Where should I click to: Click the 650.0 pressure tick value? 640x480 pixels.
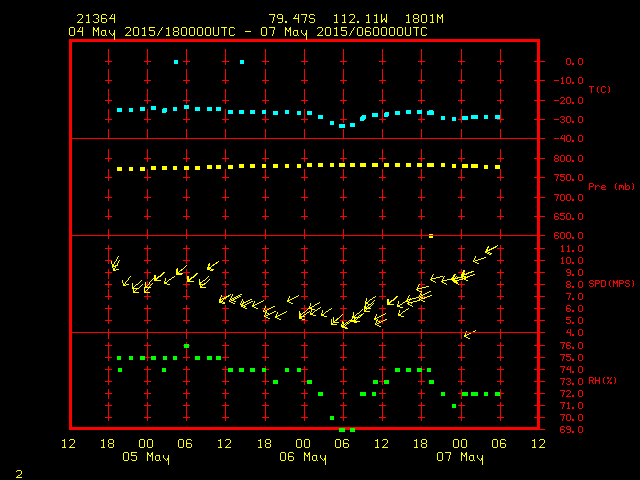[x=569, y=217]
